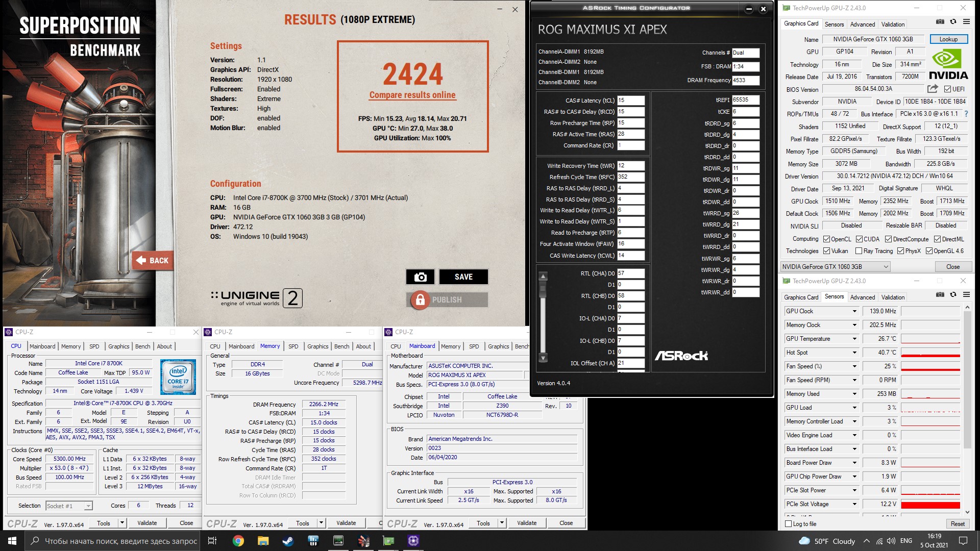Toggle the Vulkan checkbox

click(x=826, y=251)
